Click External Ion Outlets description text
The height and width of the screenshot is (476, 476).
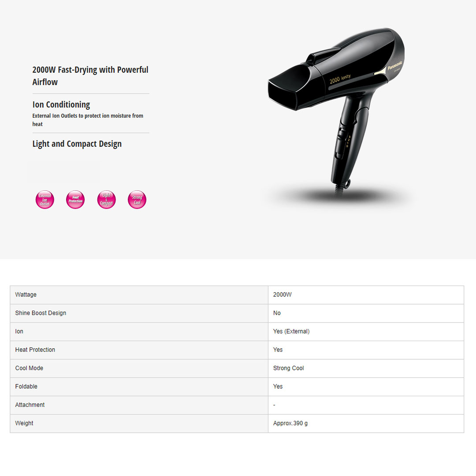coord(88,119)
